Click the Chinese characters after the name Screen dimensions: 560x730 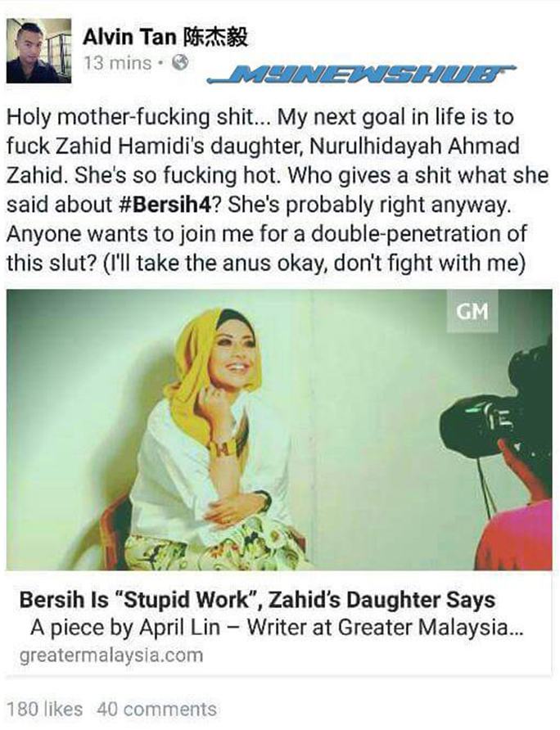[215, 38]
